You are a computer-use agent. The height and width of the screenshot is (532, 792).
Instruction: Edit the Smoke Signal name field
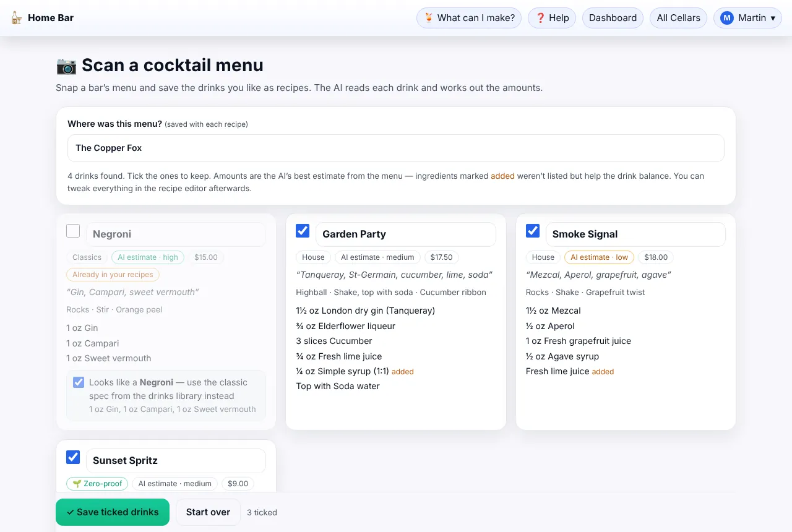(635, 234)
